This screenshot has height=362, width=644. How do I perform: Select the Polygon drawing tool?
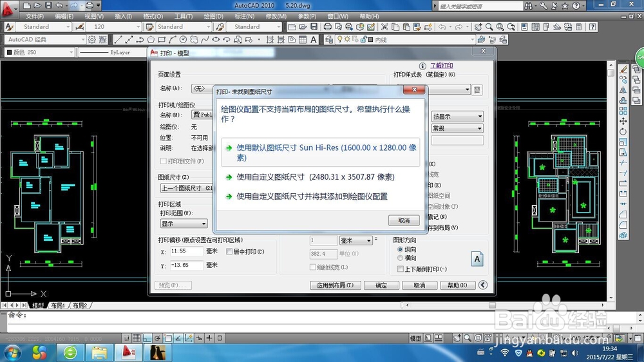coord(151,39)
